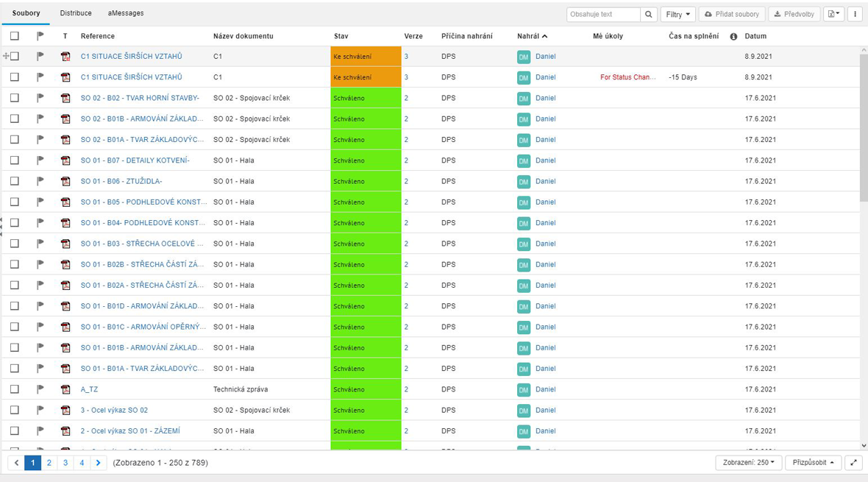Open the vertical three-dots options menu
This screenshot has height=482, width=868.
[855, 15]
